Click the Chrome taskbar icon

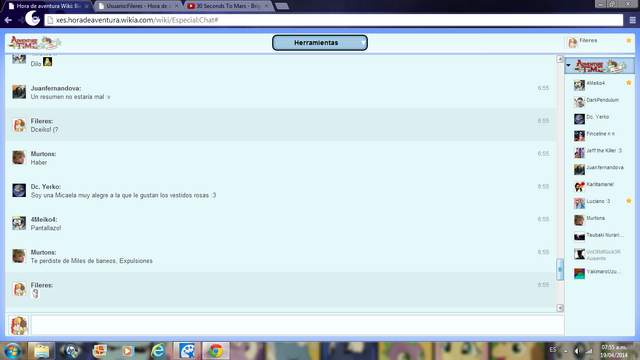[x=216, y=351]
